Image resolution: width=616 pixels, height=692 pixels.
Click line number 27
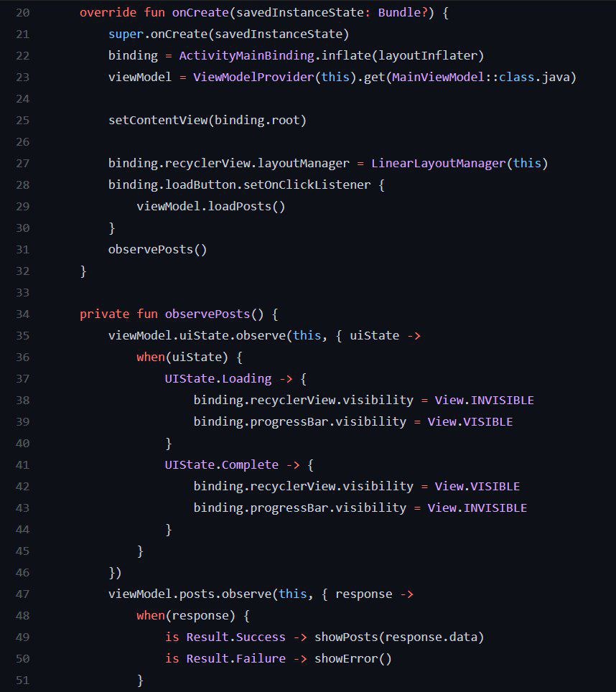(x=22, y=163)
